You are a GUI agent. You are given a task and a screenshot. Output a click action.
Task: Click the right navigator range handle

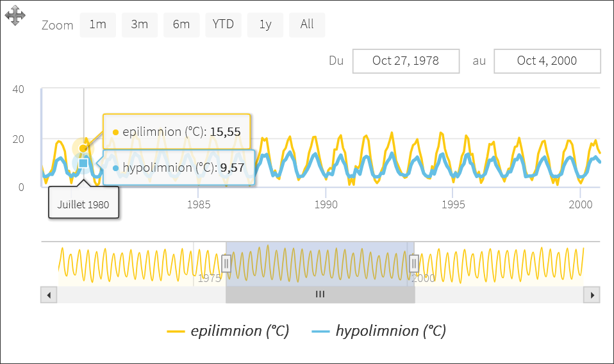coord(414,263)
